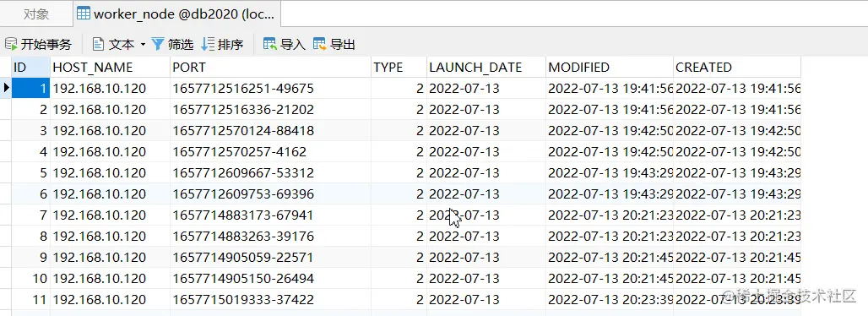Select port cell 1657714905059-22571
This screenshot has height=316, width=868.
click(271, 257)
